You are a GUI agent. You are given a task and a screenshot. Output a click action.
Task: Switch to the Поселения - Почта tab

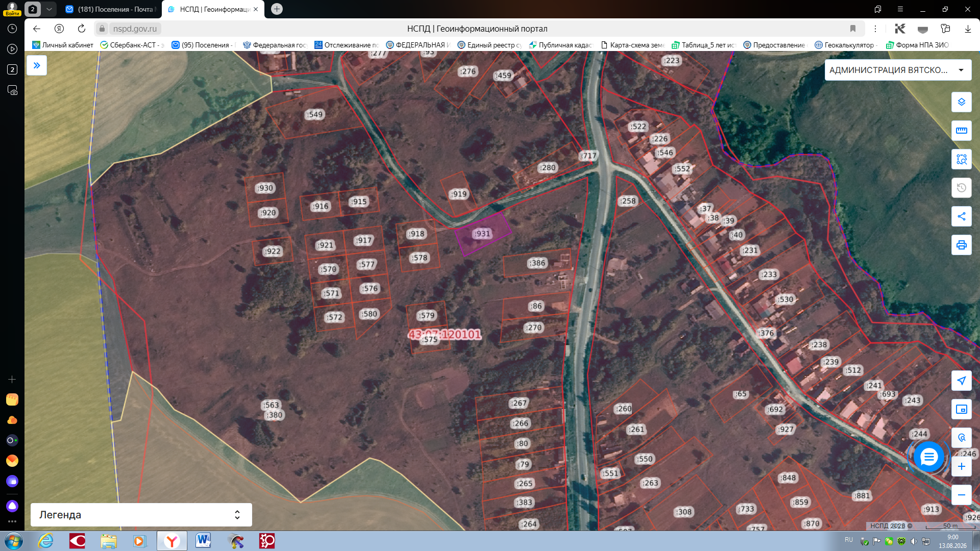[x=112, y=9]
